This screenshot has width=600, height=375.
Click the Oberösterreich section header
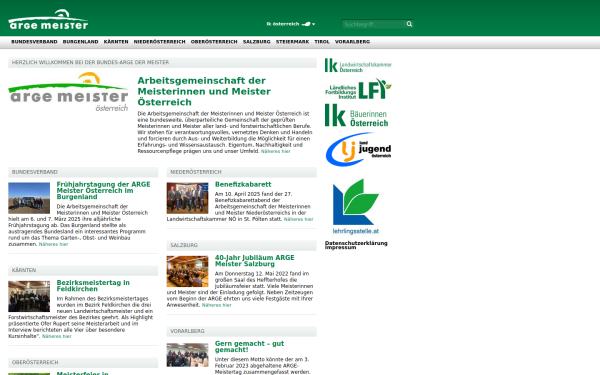tap(83, 362)
